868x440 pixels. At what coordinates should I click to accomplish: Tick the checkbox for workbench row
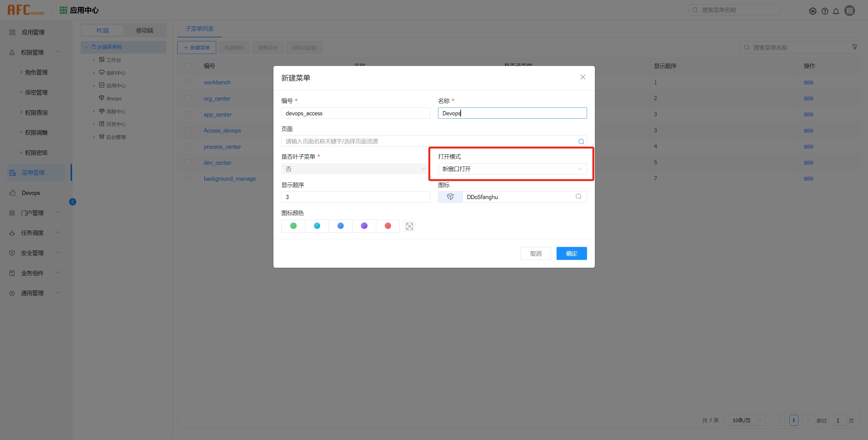point(188,83)
